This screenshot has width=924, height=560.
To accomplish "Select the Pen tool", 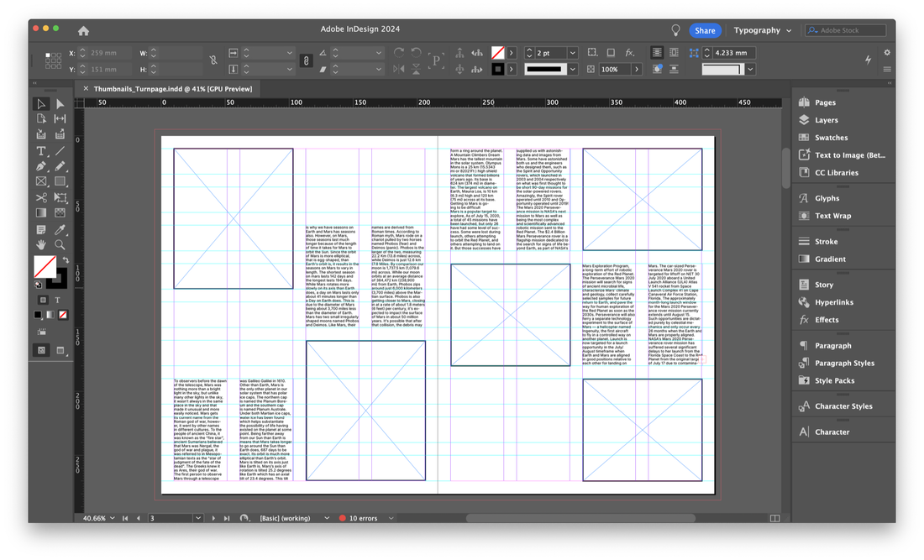I will (41, 166).
